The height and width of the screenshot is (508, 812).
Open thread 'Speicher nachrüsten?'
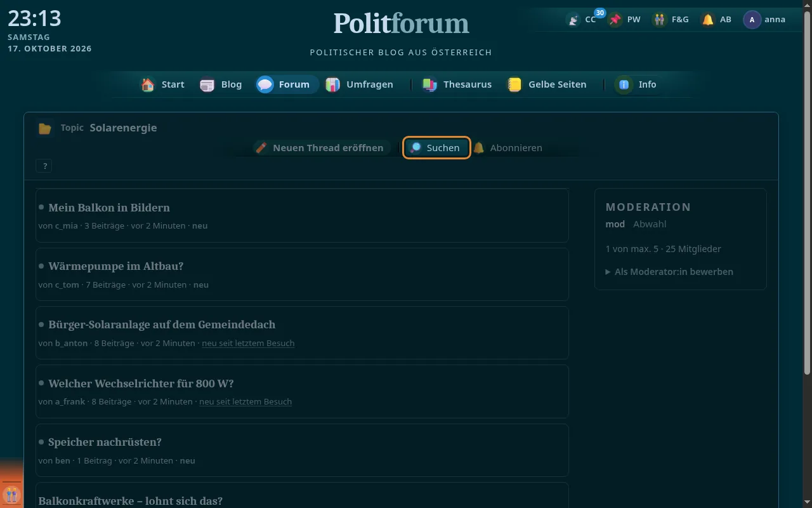pyautogui.click(x=105, y=442)
